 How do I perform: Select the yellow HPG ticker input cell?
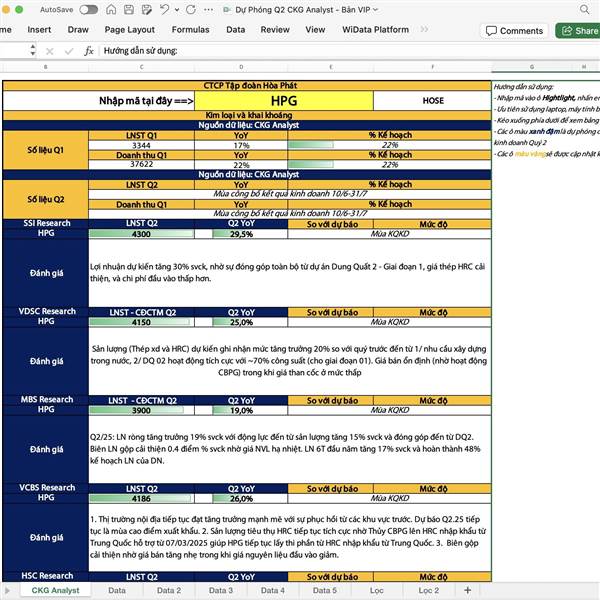(284, 101)
